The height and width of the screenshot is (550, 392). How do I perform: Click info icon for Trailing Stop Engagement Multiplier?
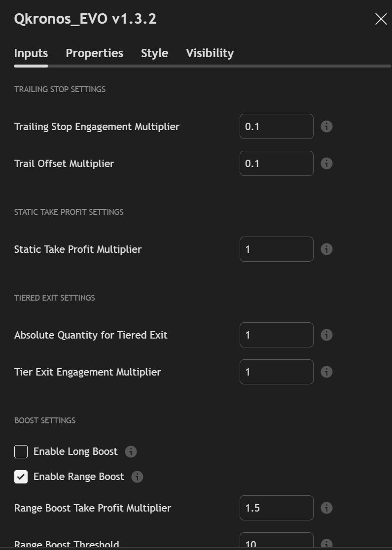[326, 127]
